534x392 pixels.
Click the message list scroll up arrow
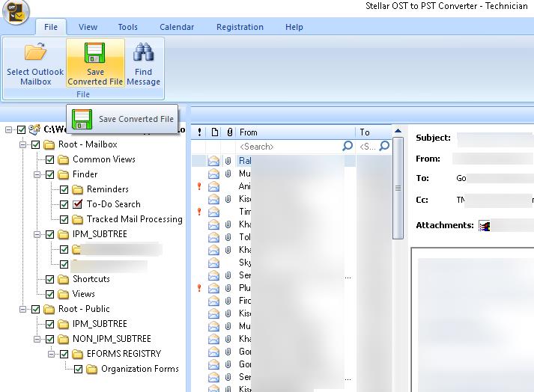click(398, 131)
